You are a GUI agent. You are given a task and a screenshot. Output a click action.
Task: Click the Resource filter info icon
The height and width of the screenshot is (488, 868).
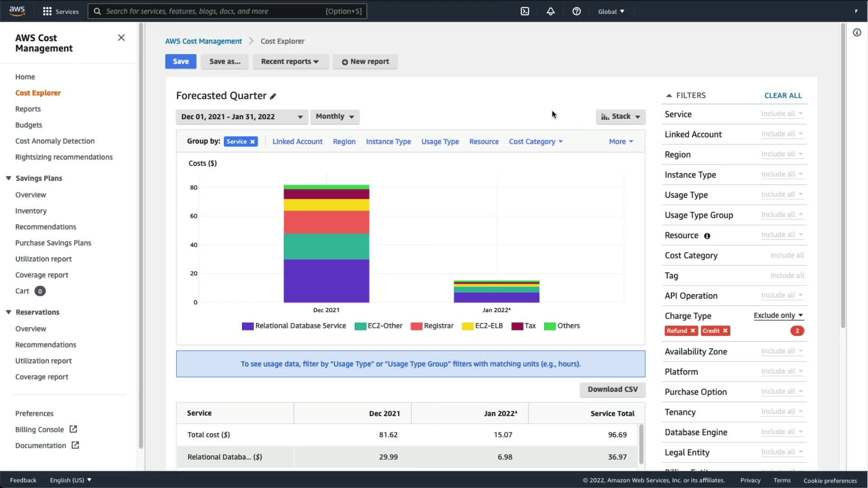[707, 236]
